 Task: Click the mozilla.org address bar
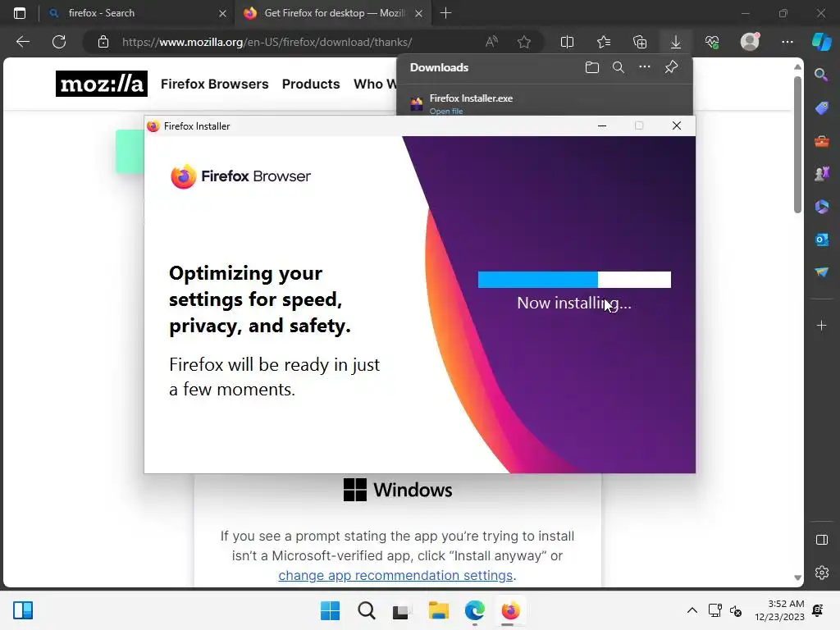[267, 42]
